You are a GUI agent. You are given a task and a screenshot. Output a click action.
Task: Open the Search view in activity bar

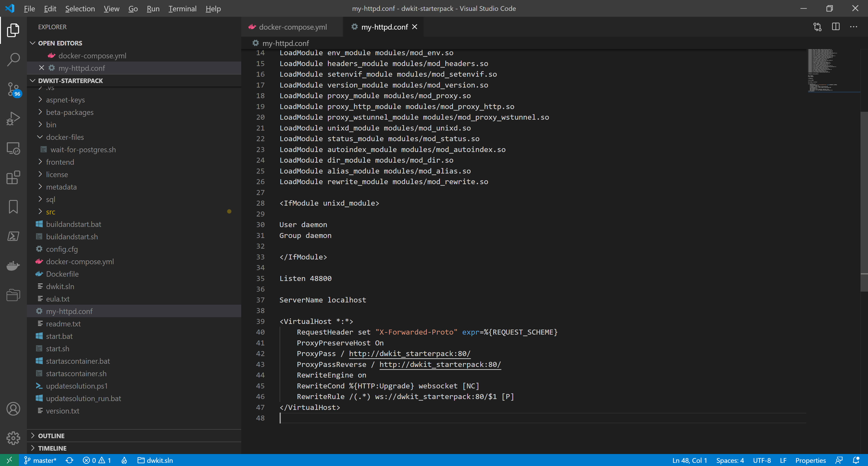13,60
